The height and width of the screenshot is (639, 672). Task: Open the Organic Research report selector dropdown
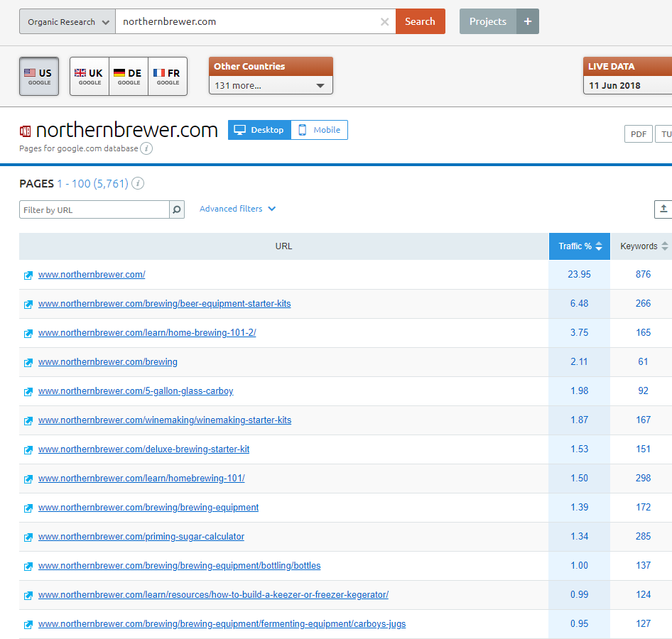(67, 21)
